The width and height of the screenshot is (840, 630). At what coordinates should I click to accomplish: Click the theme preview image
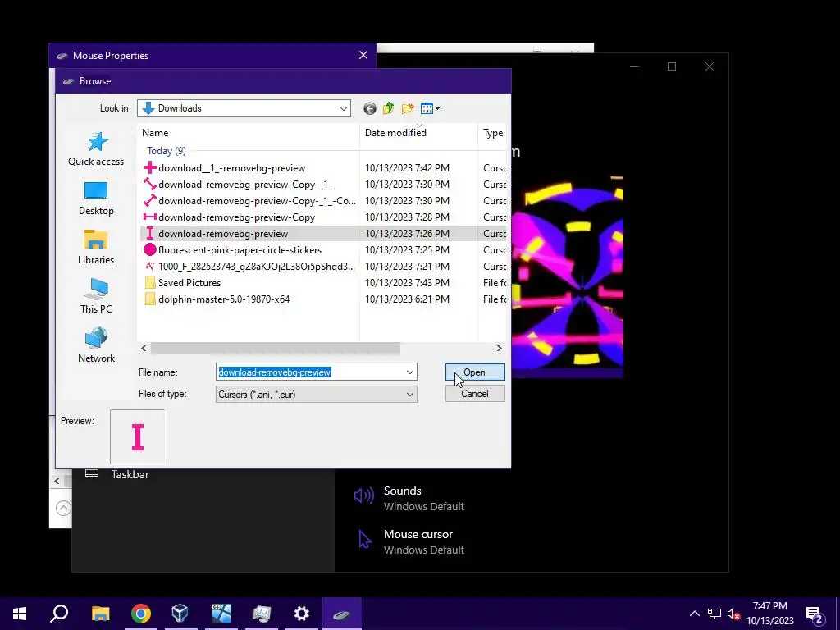point(568,276)
